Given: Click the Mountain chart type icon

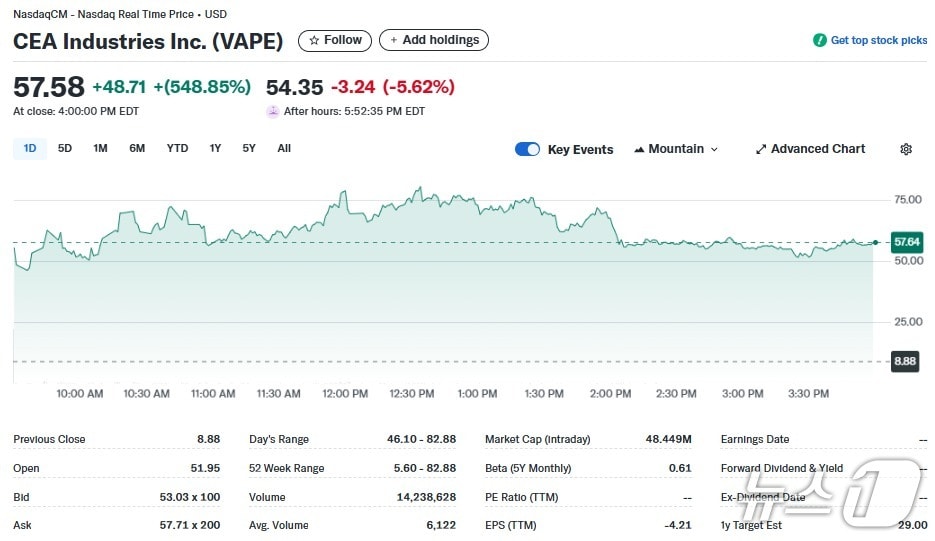Looking at the screenshot, I should [640, 149].
